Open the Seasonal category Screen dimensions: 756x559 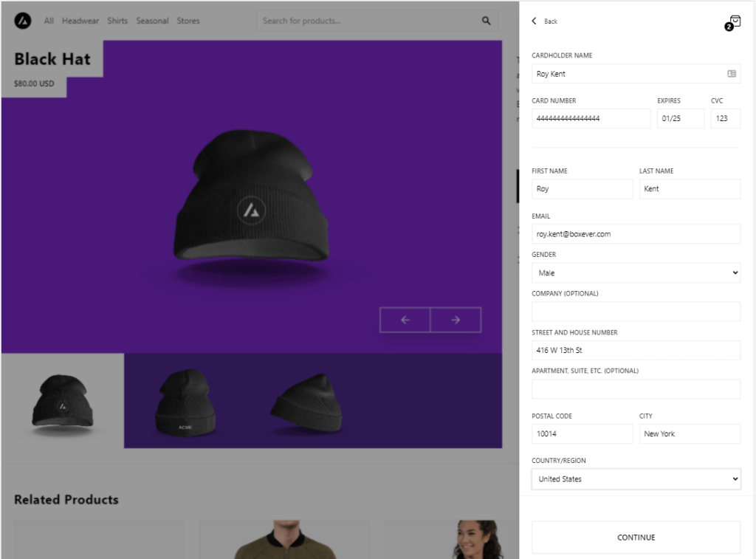point(152,21)
